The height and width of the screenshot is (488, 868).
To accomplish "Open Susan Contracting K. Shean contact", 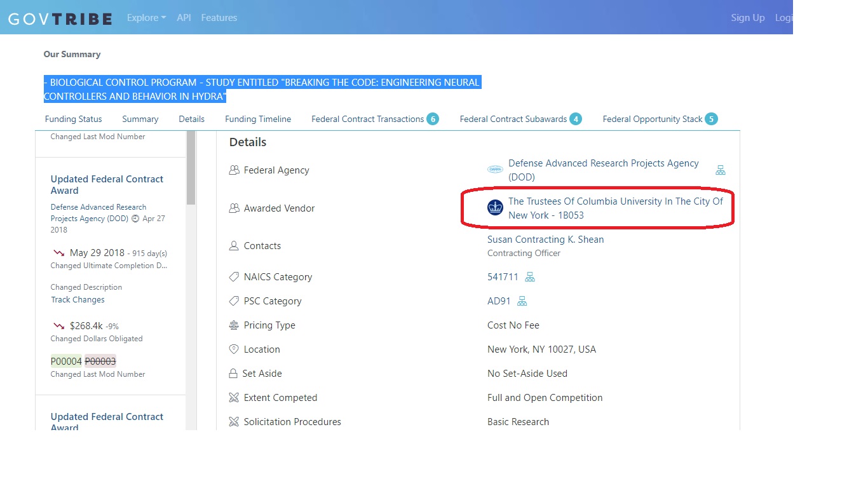I will click(546, 240).
